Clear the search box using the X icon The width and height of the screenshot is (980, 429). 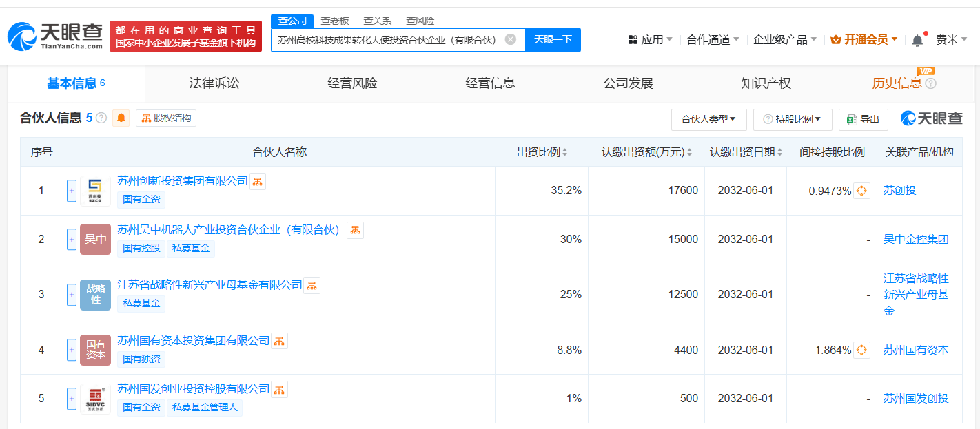510,39
